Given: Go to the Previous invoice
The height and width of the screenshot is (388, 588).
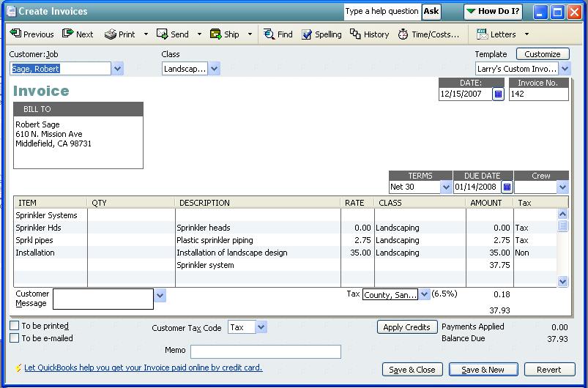Looking at the screenshot, I should click(x=31, y=34).
